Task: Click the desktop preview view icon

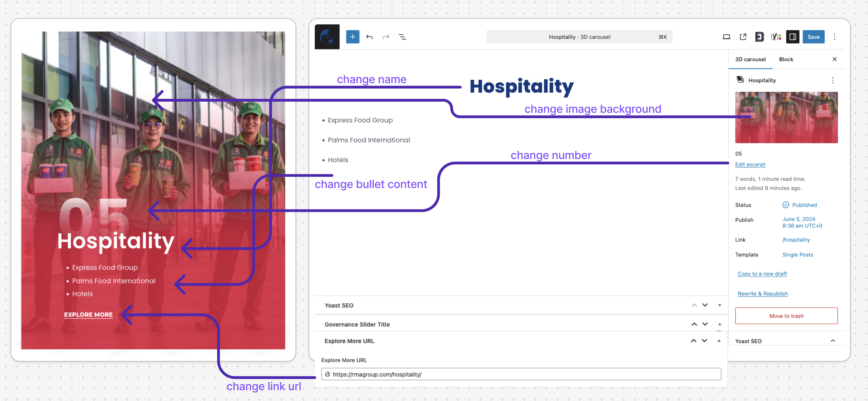Action: (x=727, y=37)
